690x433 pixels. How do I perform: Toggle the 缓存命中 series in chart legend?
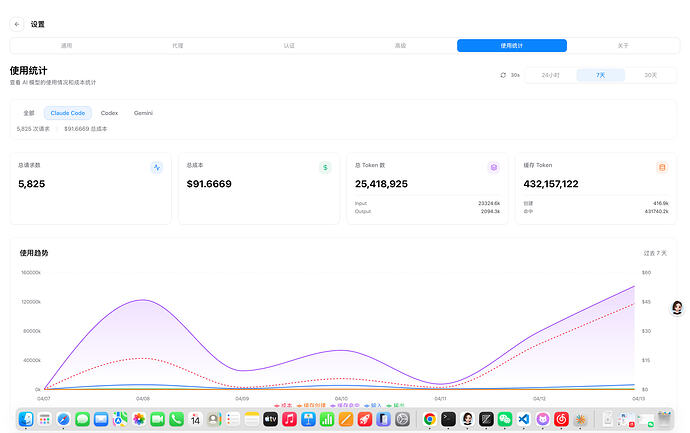(345, 405)
